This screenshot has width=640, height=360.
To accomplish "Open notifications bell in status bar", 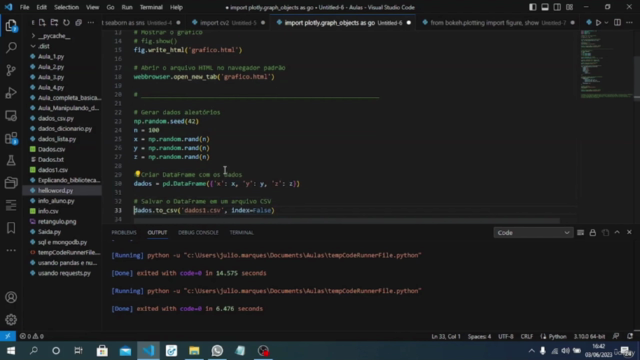I will [x=630, y=336].
